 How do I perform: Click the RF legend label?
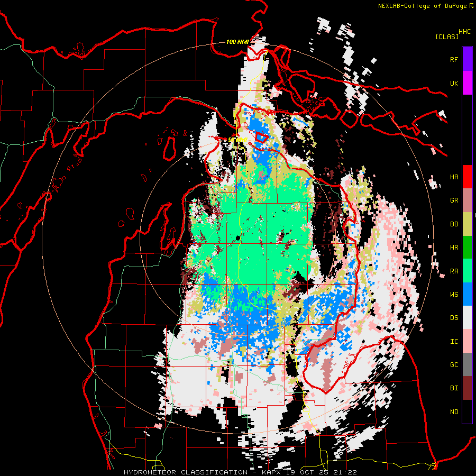[454, 59]
